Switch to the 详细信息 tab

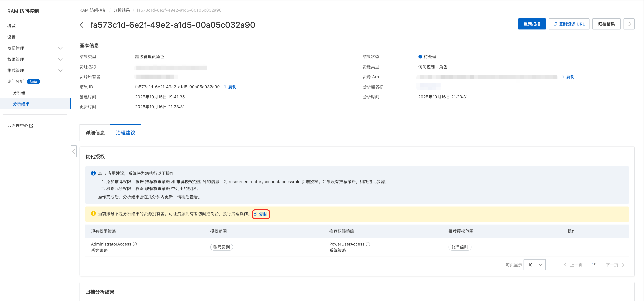(95, 133)
